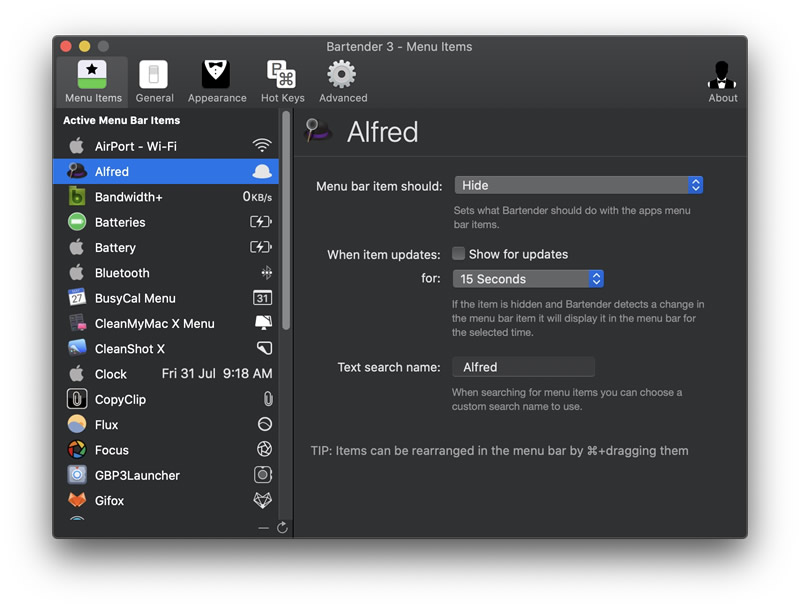Click the Clock date and time text

point(217,373)
